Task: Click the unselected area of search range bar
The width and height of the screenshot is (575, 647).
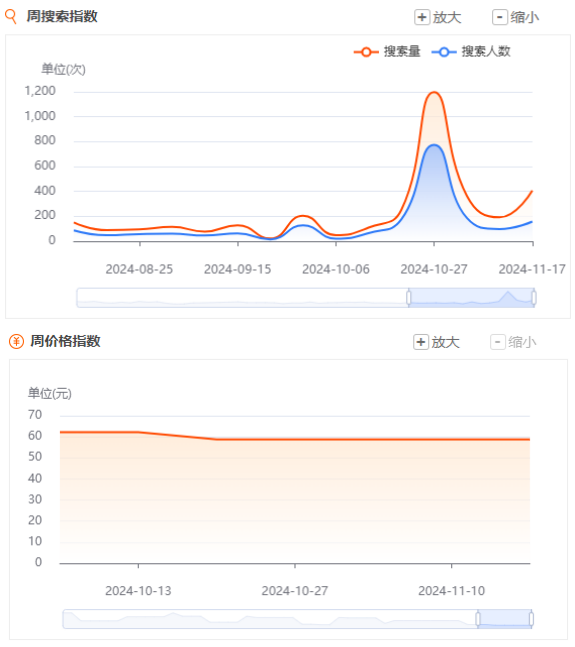Action: coord(243,298)
